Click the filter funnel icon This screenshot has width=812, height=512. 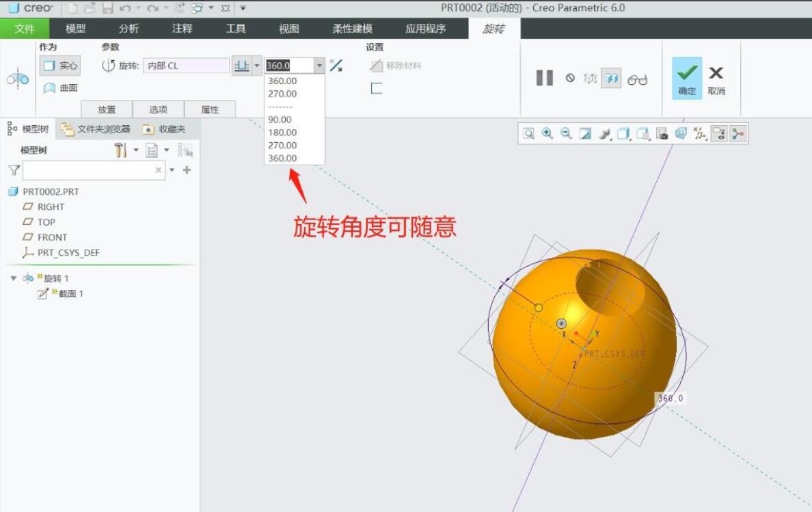tap(14, 170)
